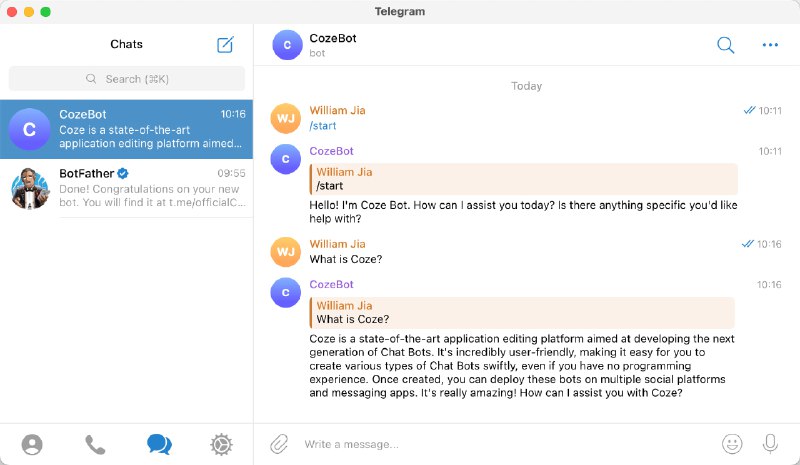Click the BotFather avatar thumbnail

click(x=30, y=187)
